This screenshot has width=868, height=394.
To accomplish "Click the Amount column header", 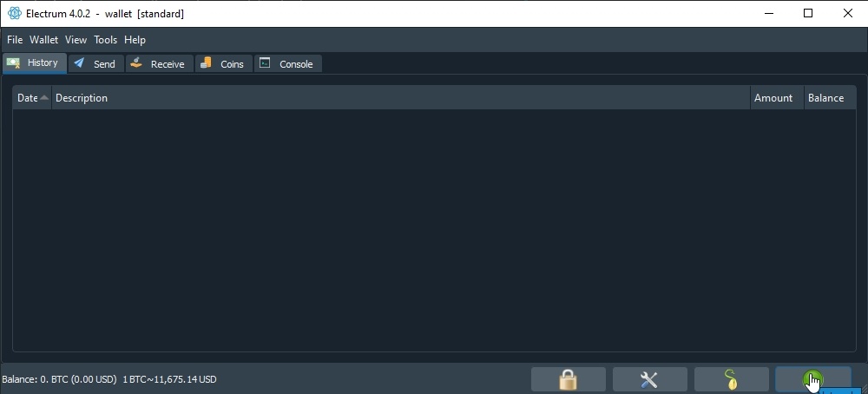I will (x=777, y=98).
